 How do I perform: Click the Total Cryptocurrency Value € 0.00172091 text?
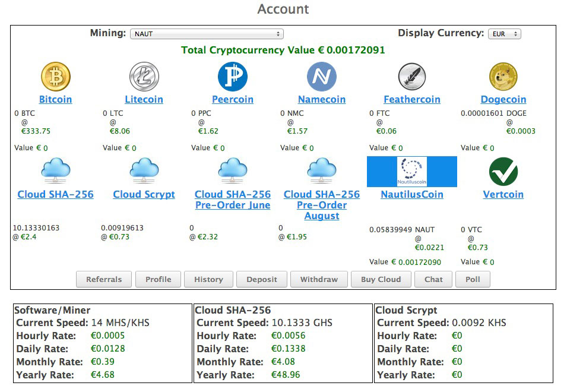pyautogui.click(x=283, y=50)
